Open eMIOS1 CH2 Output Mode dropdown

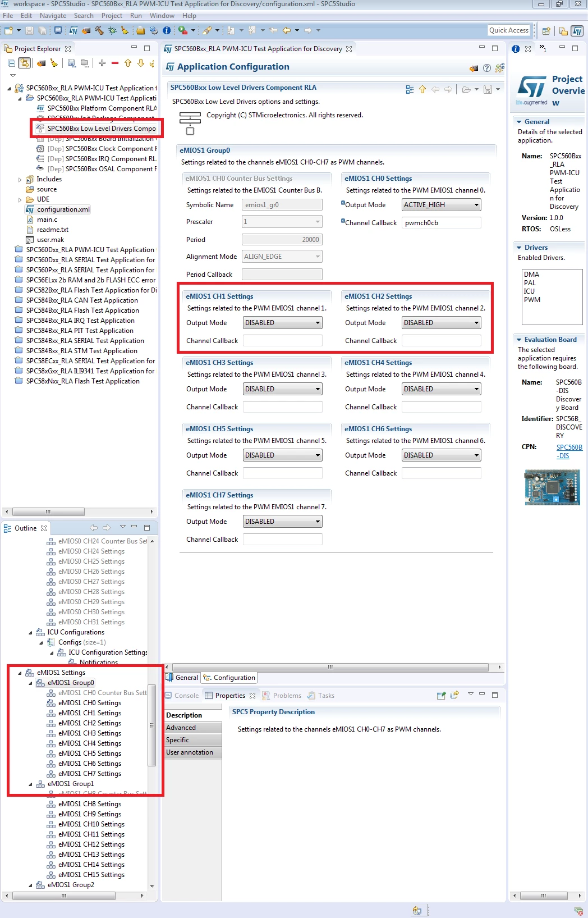point(442,323)
